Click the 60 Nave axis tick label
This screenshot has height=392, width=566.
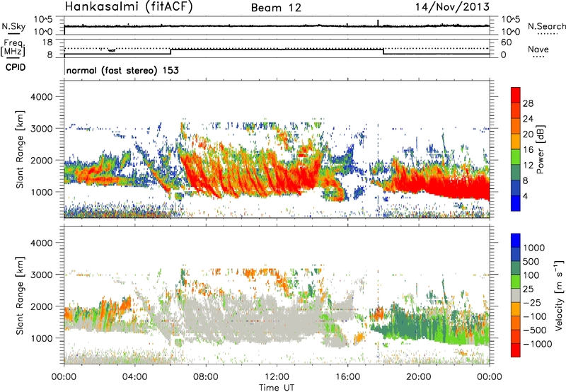tap(506, 42)
